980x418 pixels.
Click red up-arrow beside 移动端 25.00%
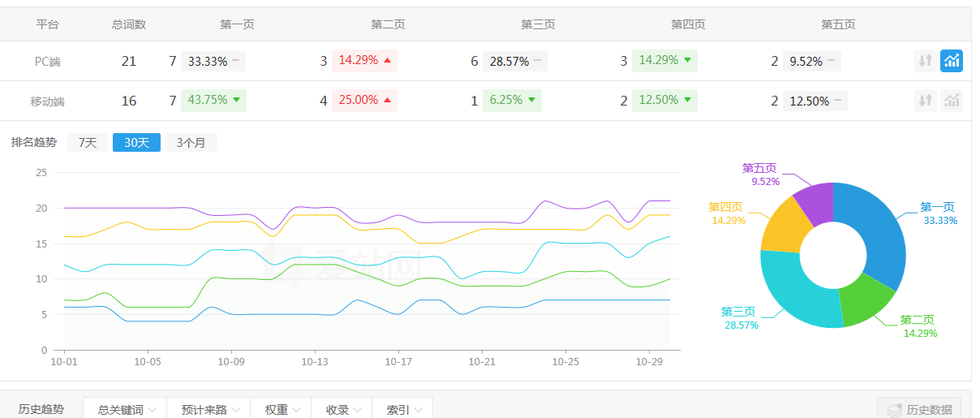pyautogui.click(x=387, y=101)
